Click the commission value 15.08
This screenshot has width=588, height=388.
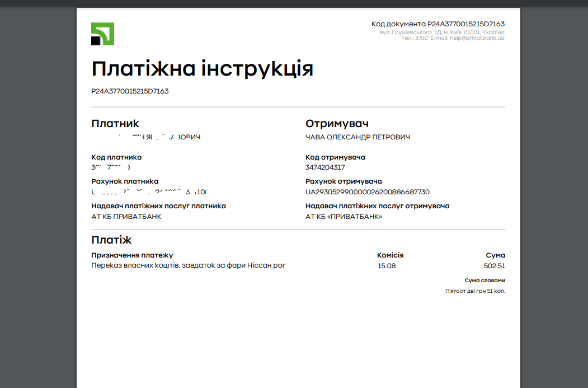click(x=387, y=266)
